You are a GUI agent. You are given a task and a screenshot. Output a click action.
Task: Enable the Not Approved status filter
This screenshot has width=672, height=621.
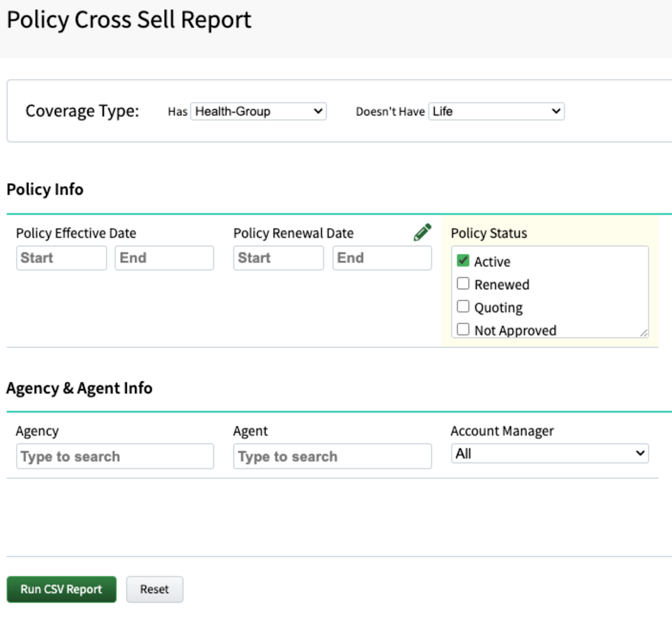[463, 329]
